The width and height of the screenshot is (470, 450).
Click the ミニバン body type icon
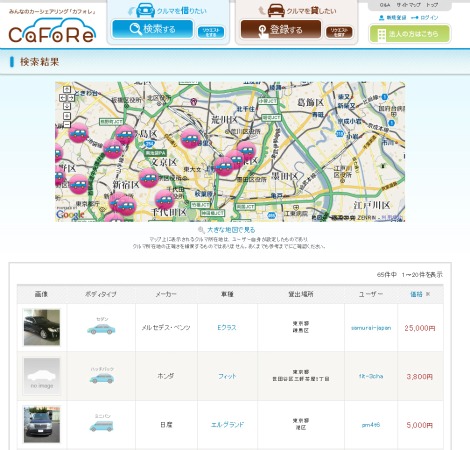[101, 426]
